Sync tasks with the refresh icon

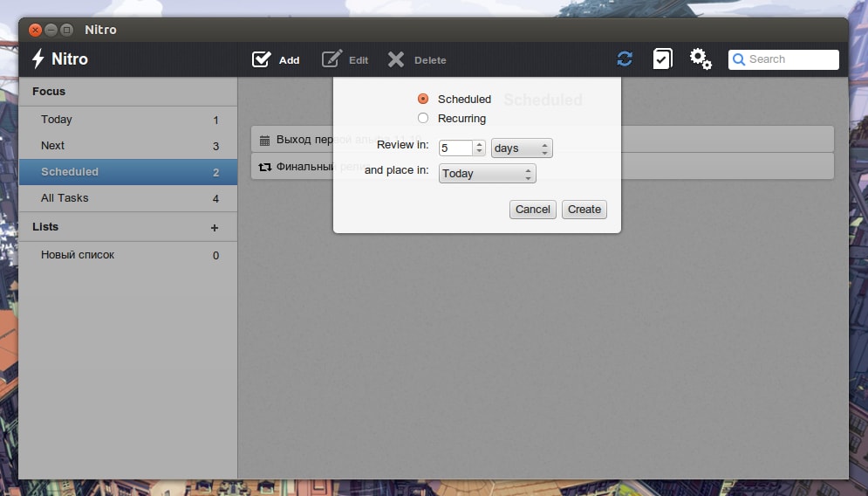pos(625,59)
